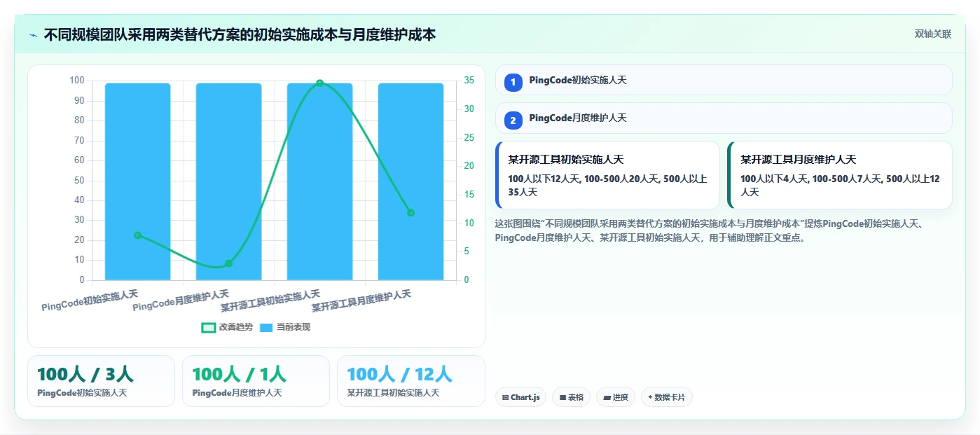Image resolution: width=980 pixels, height=435 pixels.
Task: Select the PingCode初始实施人天 blue bar
Action: (137, 181)
